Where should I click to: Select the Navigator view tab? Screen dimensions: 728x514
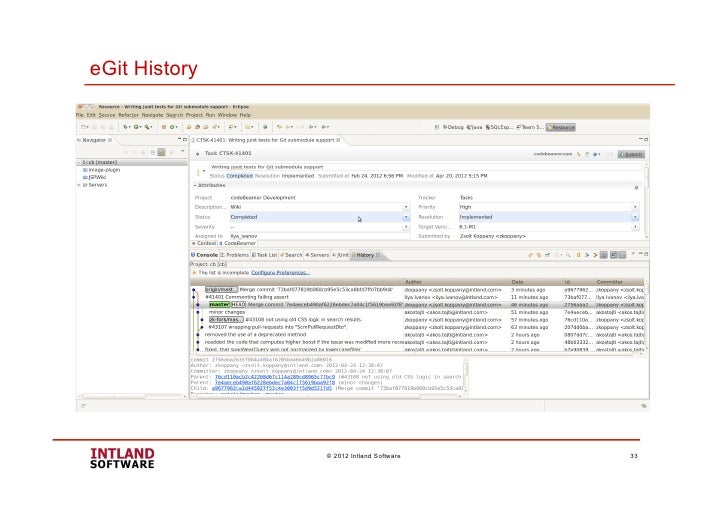[94, 140]
